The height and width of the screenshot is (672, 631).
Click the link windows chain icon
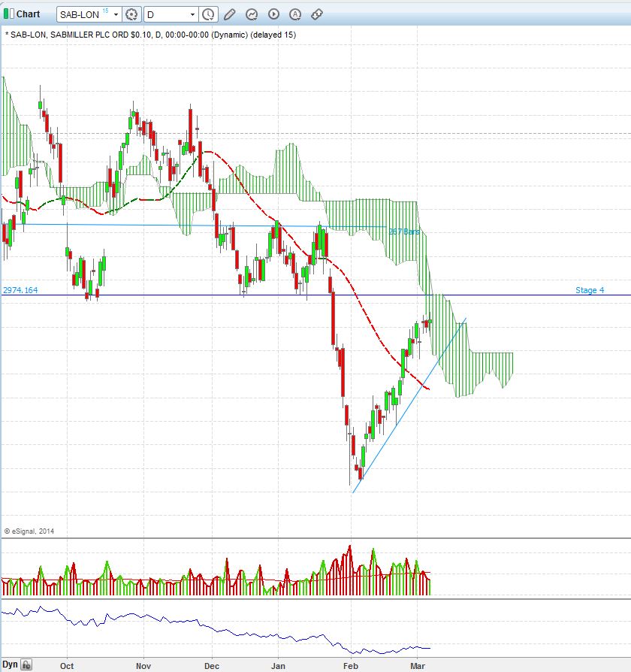click(x=316, y=14)
